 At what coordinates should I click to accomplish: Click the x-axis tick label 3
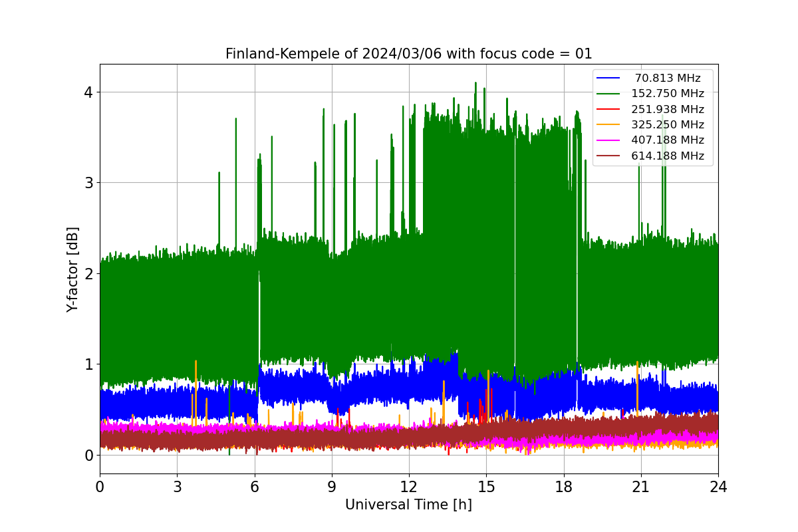tap(177, 487)
